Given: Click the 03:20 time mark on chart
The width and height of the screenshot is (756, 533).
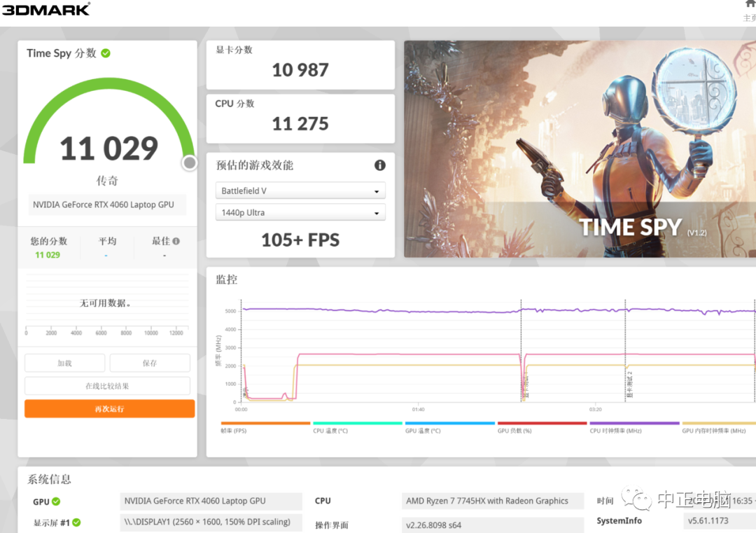Looking at the screenshot, I should [x=596, y=410].
